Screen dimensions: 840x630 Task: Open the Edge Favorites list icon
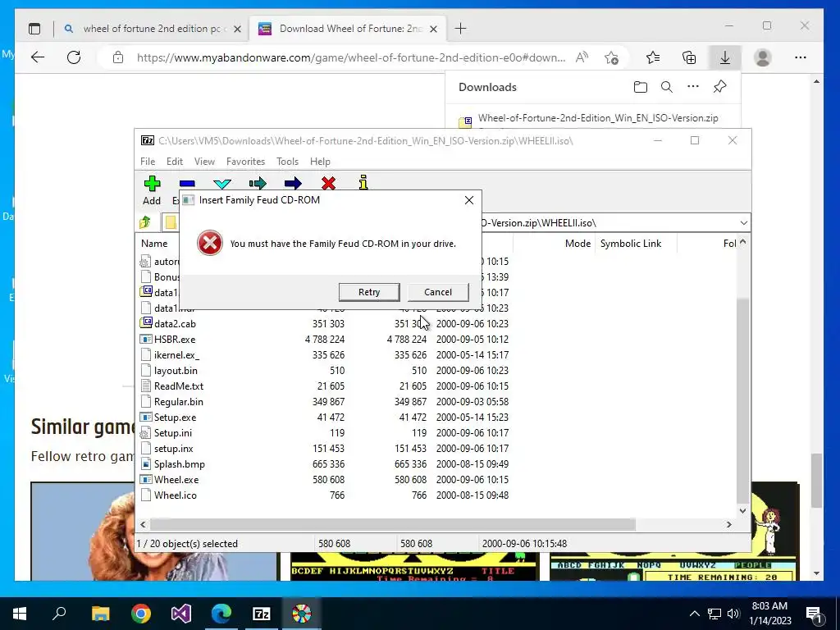(x=653, y=57)
